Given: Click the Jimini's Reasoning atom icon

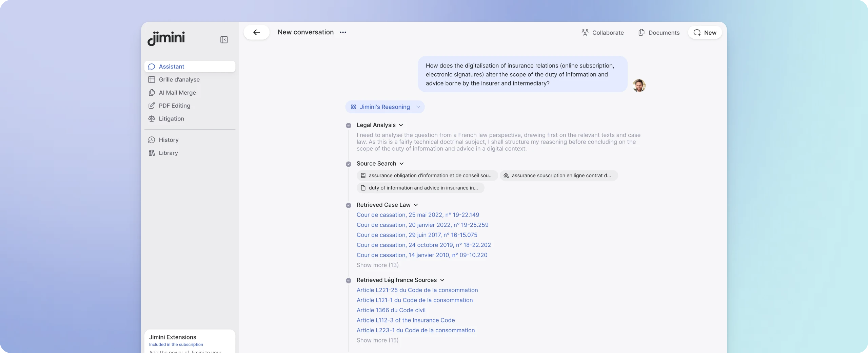Looking at the screenshot, I should 353,107.
